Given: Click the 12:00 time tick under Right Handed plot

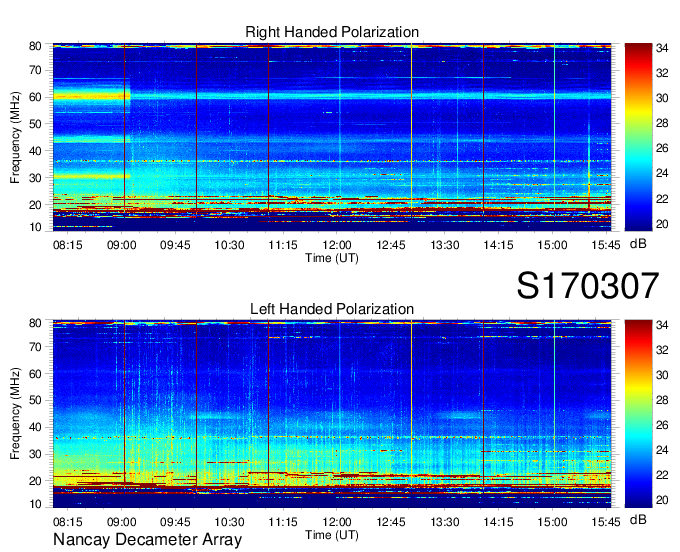Looking at the screenshot, I should pos(337,245).
